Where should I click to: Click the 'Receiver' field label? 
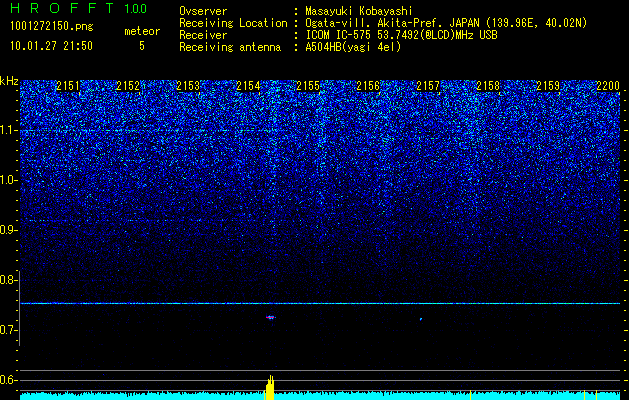click(x=203, y=35)
